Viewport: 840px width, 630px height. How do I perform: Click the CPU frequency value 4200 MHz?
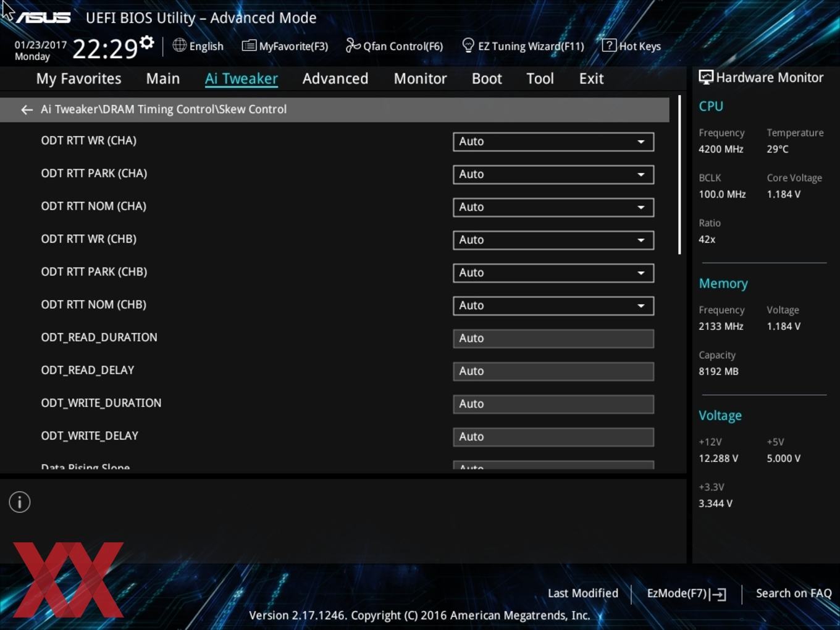pos(721,149)
